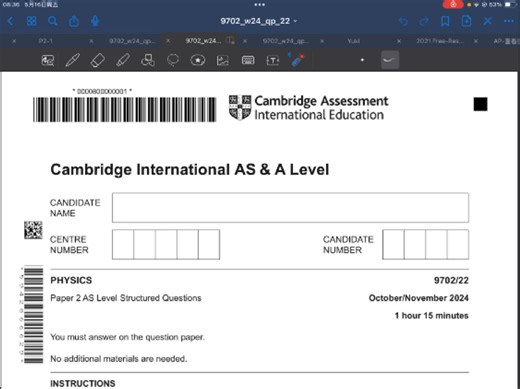The width and height of the screenshot is (520, 389).
Task: Close the 2021 Free-Res tab
Action: (x=399, y=41)
